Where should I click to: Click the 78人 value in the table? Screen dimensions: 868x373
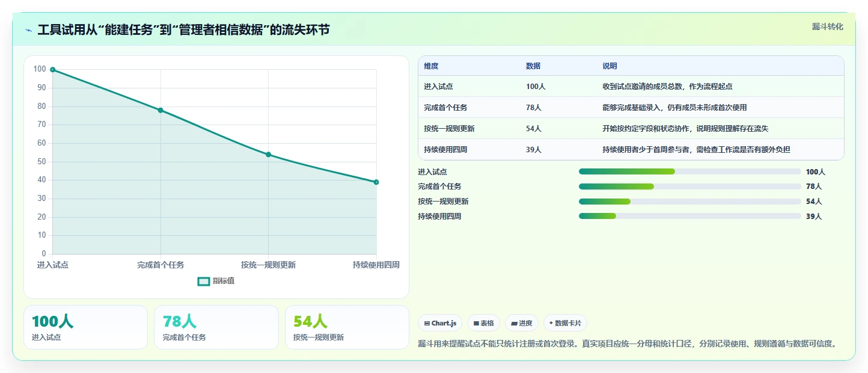click(x=534, y=108)
